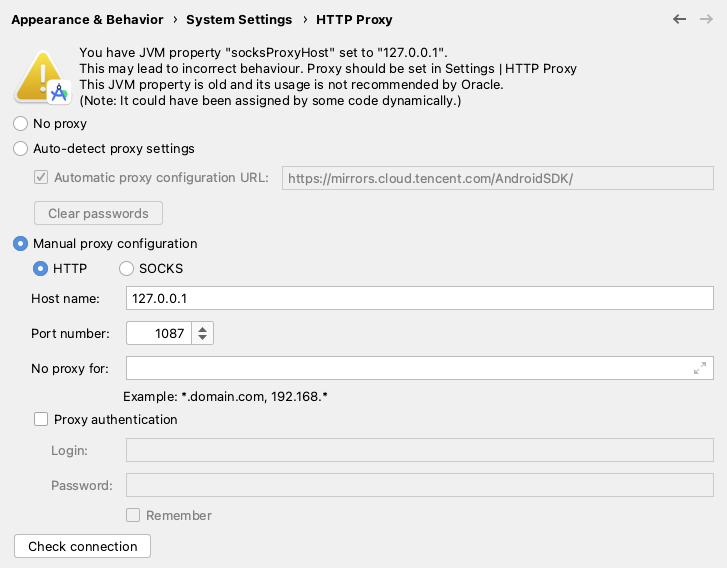Open System Settings breadcrumb
The image size is (727, 568).
239,19
